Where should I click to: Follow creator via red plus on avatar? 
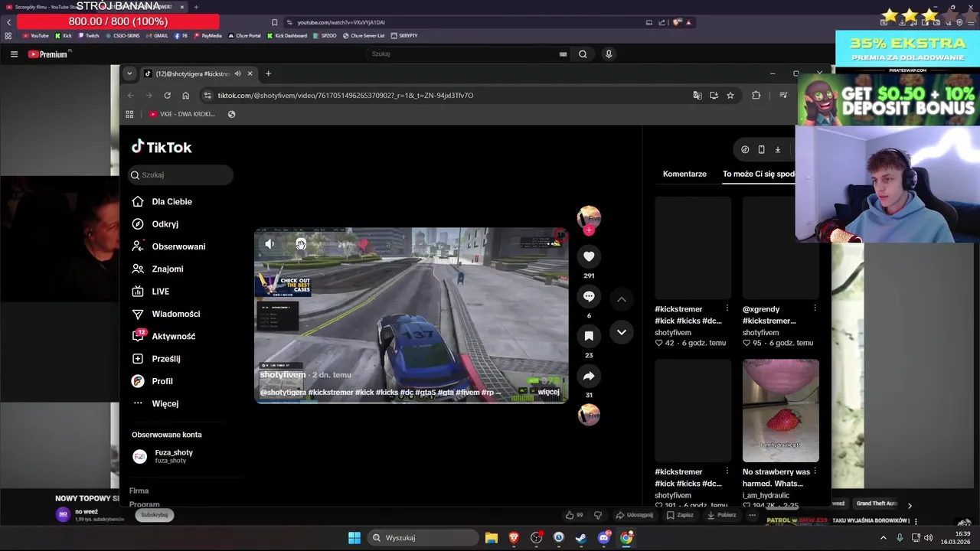tap(589, 230)
